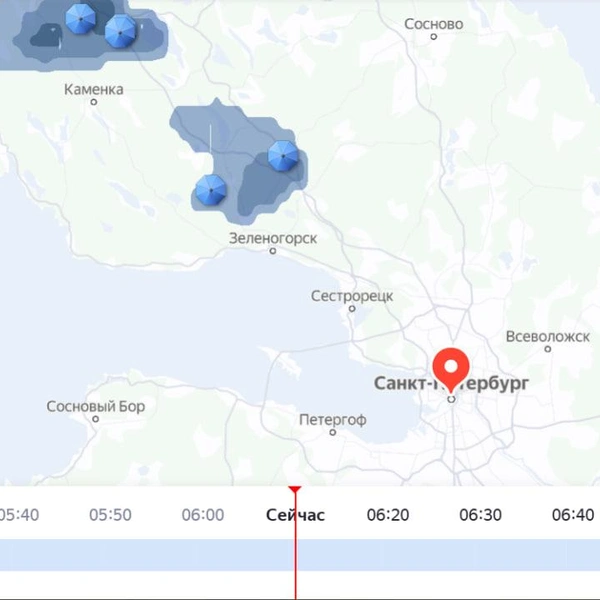Click the Всеволожск town marker dot

[548, 349]
